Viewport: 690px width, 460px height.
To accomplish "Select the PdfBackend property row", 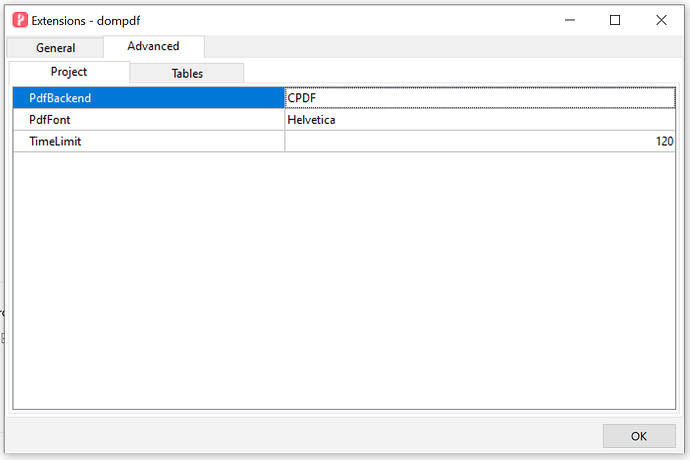I will [x=148, y=98].
